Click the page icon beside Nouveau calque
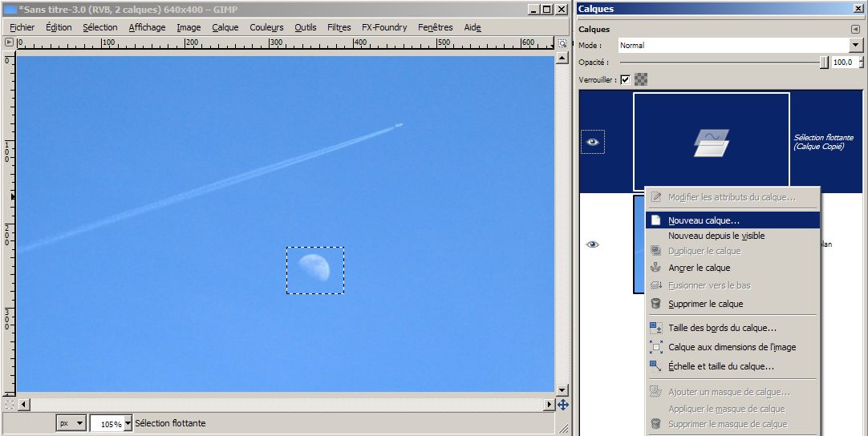This screenshot has height=436, width=868. 655,220
